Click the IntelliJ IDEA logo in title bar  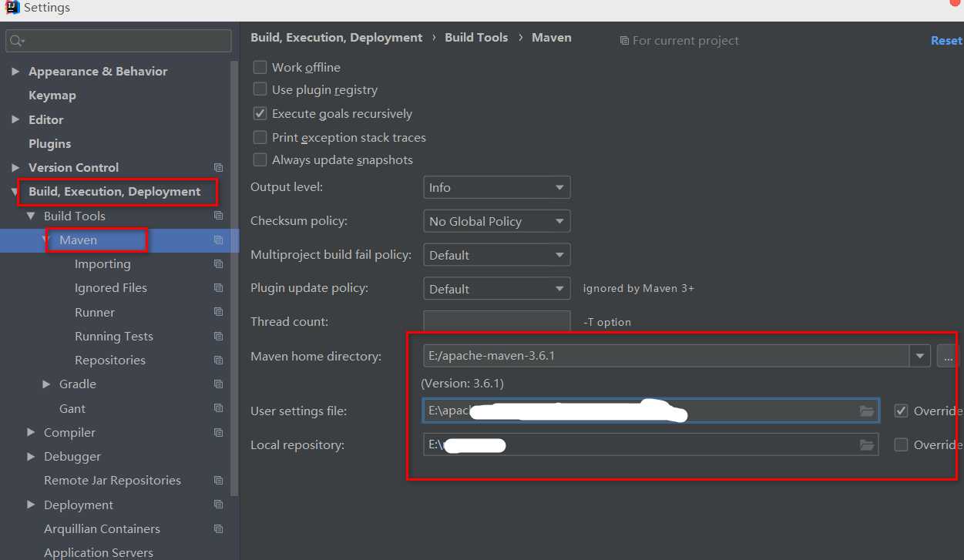pos(12,8)
